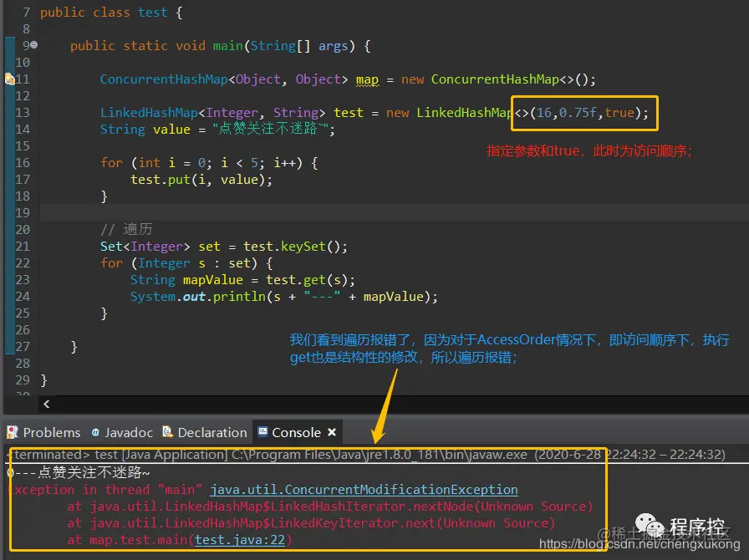Click the Console monitor icon
This screenshot has width=749, height=560.
click(x=262, y=432)
